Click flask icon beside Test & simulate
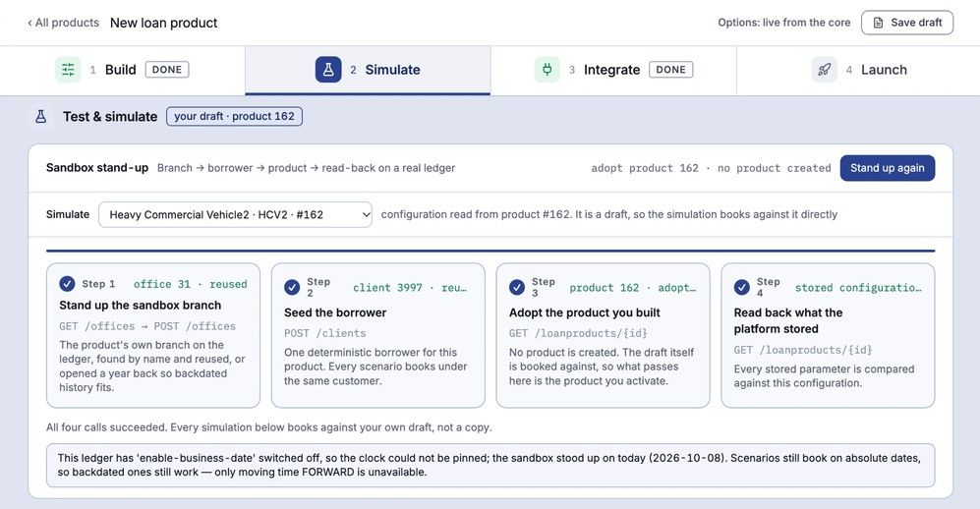980x509 pixels. coord(40,116)
